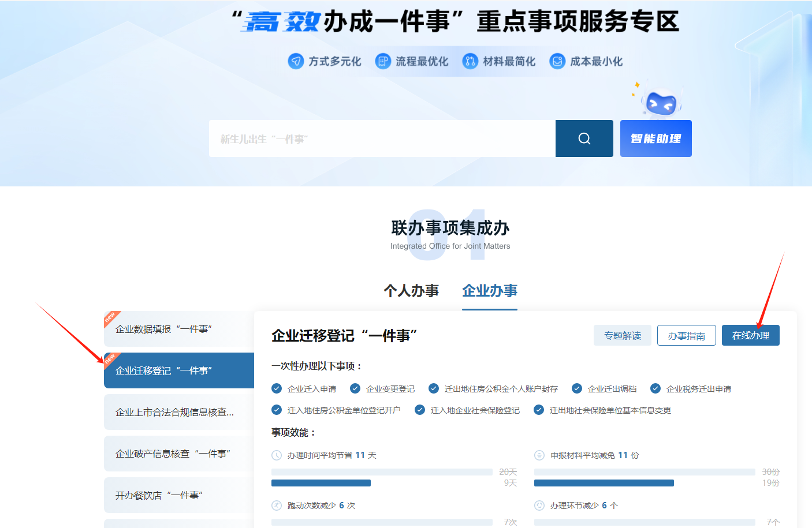Click the checkmark next to 企业税务迁出申请

[655, 388]
